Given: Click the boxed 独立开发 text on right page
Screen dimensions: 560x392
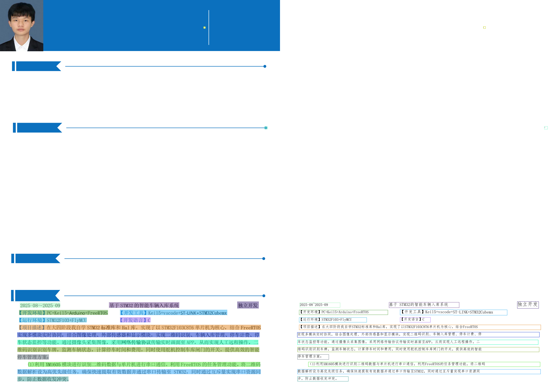Looking at the screenshot, I should pyautogui.click(x=528, y=305).
